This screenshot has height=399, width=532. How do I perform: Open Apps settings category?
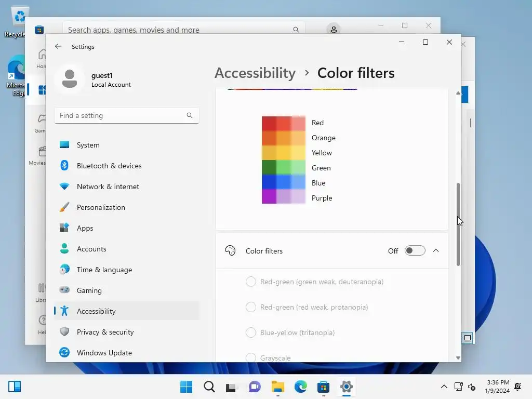point(127,228)
